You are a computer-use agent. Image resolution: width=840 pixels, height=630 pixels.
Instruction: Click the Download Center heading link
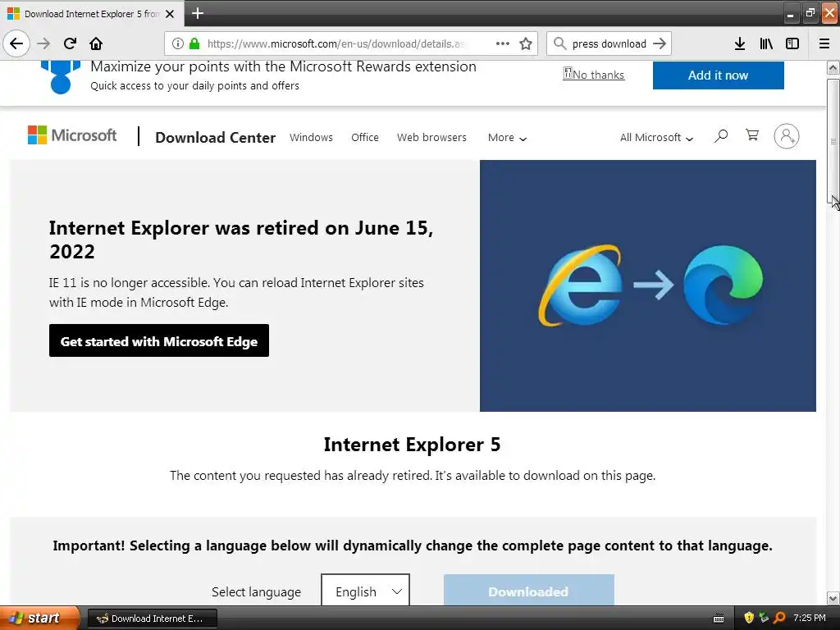click(216, 138)
